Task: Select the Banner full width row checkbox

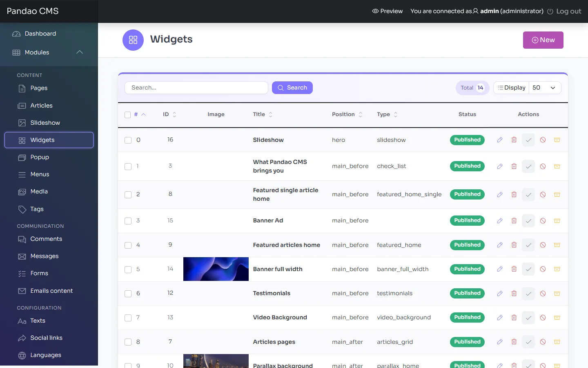Action: pyautogui.click(x=128, y=269)
